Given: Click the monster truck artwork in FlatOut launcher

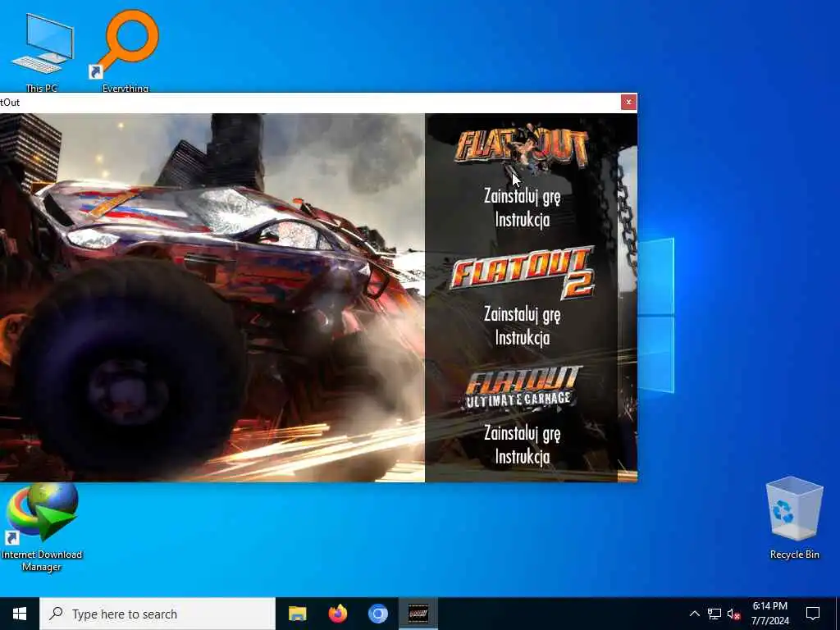Looking at the screenshot, I should 212,298.
